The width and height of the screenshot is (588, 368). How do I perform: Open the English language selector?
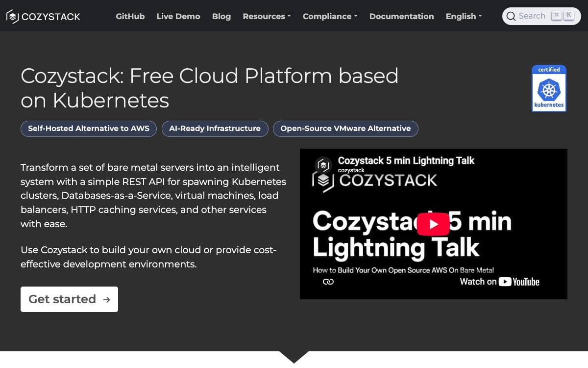click(464, 16)
